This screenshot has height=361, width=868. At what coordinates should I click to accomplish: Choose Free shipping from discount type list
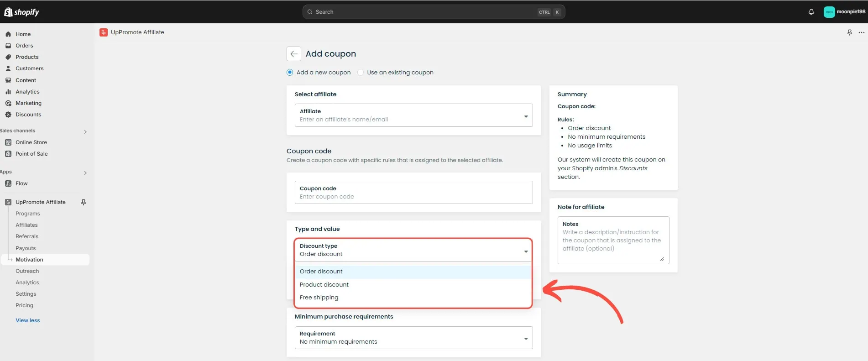click(319, 298)
